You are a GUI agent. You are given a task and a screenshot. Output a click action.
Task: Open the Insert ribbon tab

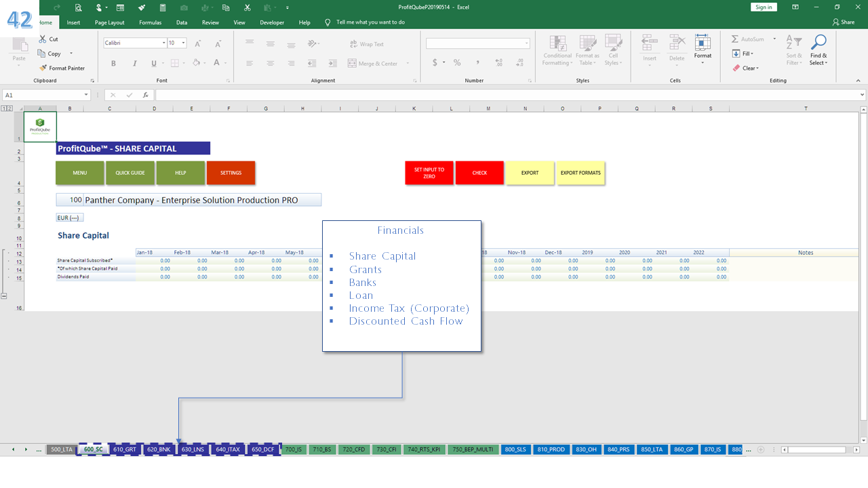[x=73, y=22]
